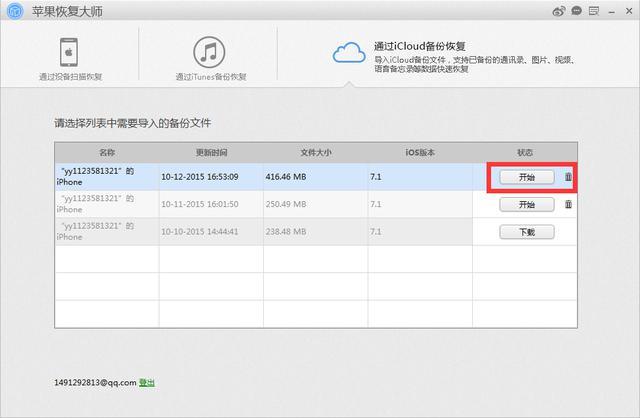Click the 状态 column header
The width and height of the screenshot is (640, 418).
[x=525, y=153]
